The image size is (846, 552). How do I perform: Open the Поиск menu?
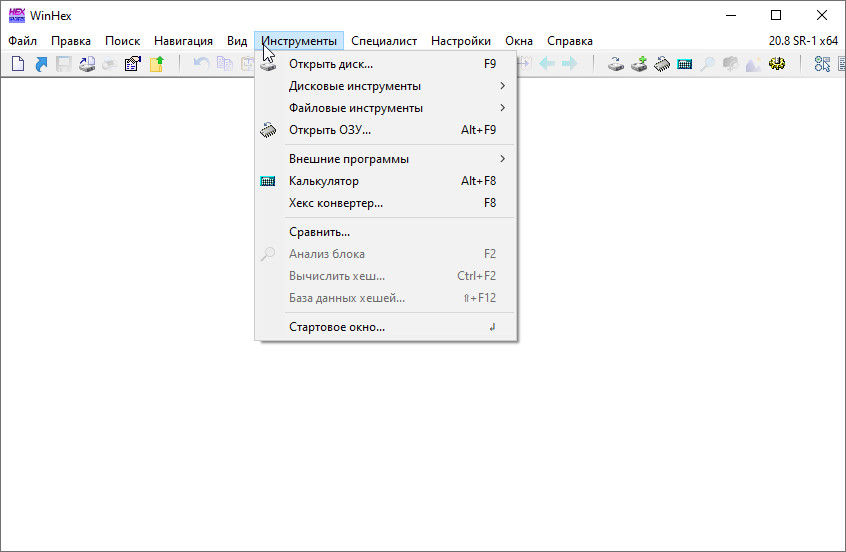122,41
